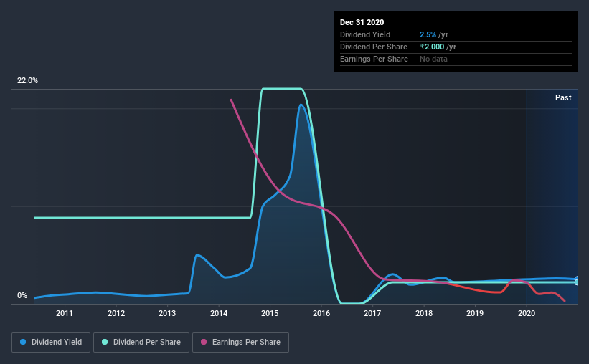
Task: Click the 'No data' earnings value
Action: (x=433, y=59)
